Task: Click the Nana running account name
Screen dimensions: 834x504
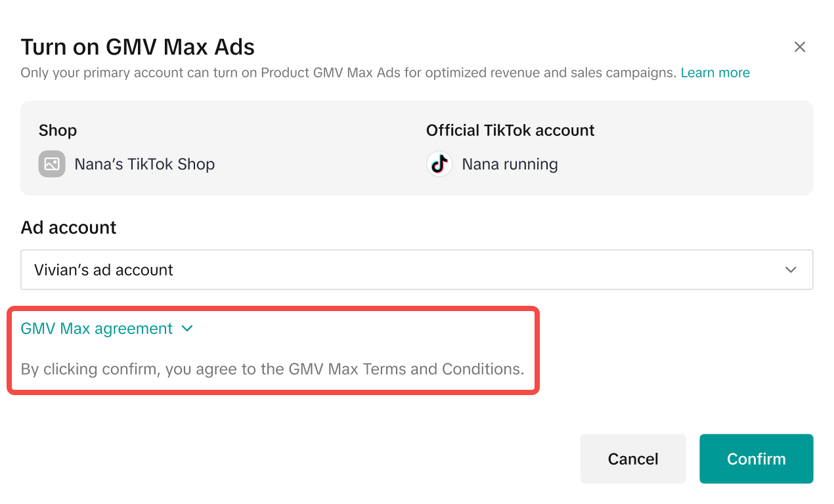Action: click(x=510, y=164)
